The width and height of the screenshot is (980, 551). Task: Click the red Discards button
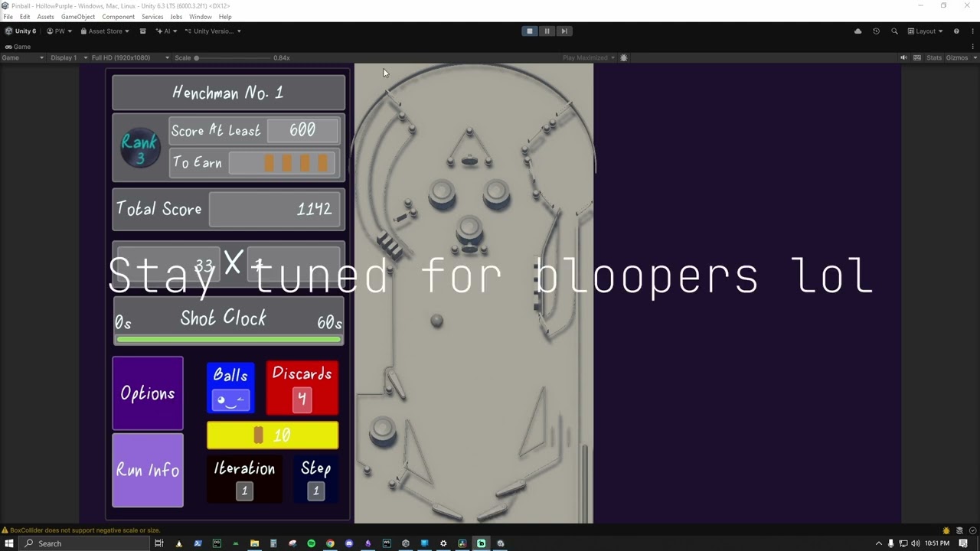click(x=302, y=388)
